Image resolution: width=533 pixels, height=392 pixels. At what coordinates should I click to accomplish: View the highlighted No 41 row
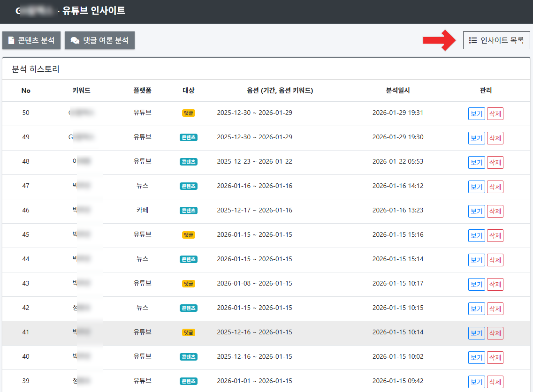(476, 333)
